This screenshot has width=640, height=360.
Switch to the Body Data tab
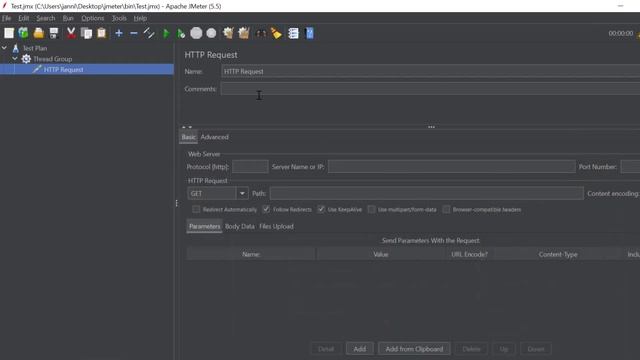240,227
